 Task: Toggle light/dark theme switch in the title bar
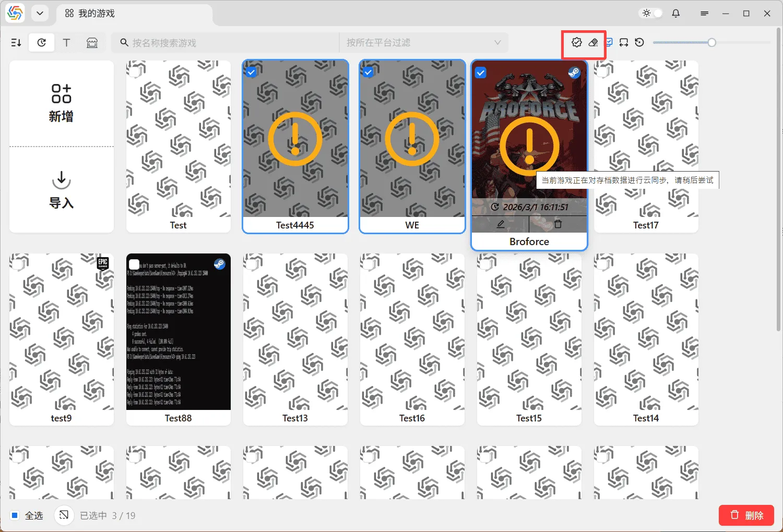[650, 13]
